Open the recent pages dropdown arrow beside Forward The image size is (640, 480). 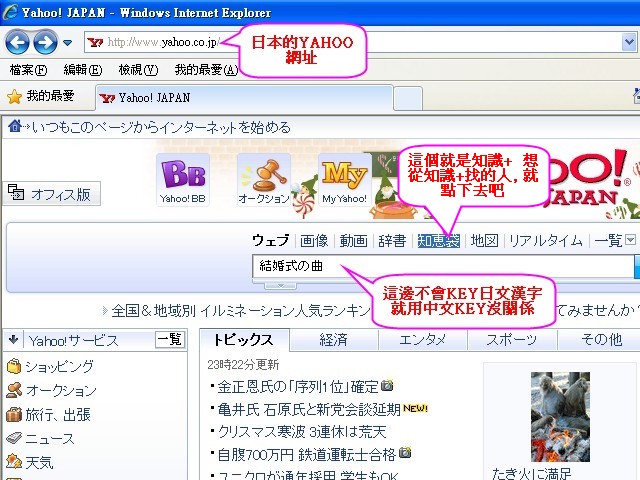coord(68,42)
